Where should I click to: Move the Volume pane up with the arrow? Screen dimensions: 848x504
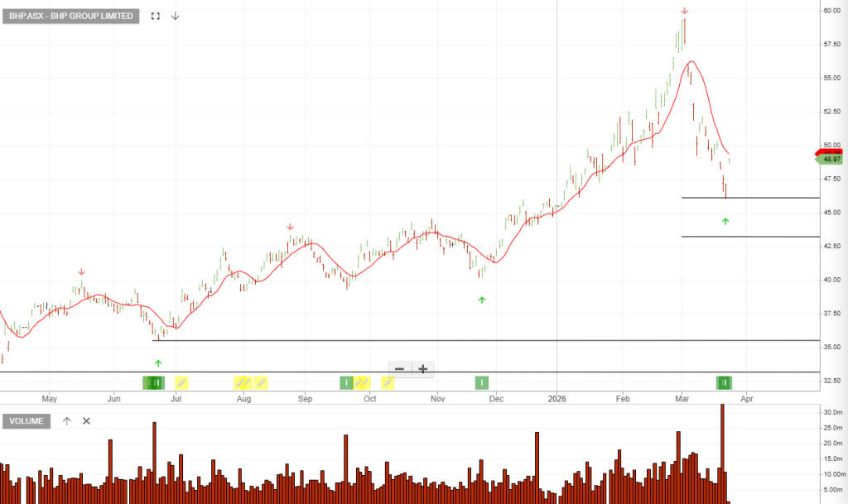67,421
